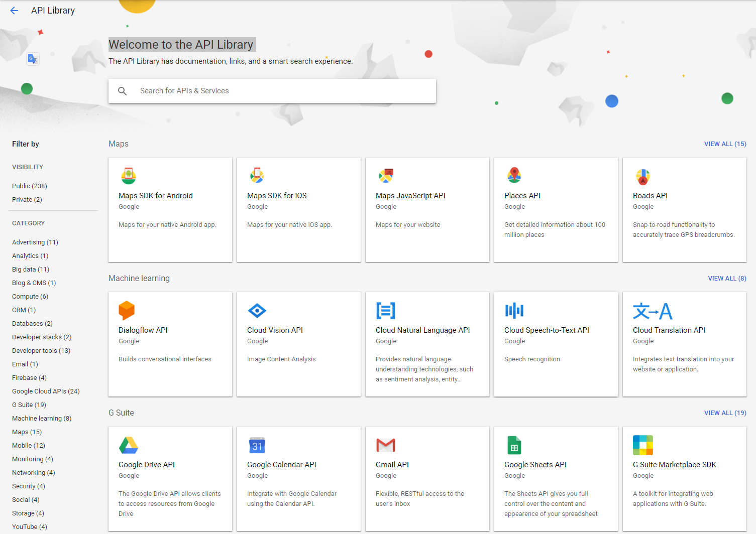Select the Developer tools category filter

coord(41,351)
